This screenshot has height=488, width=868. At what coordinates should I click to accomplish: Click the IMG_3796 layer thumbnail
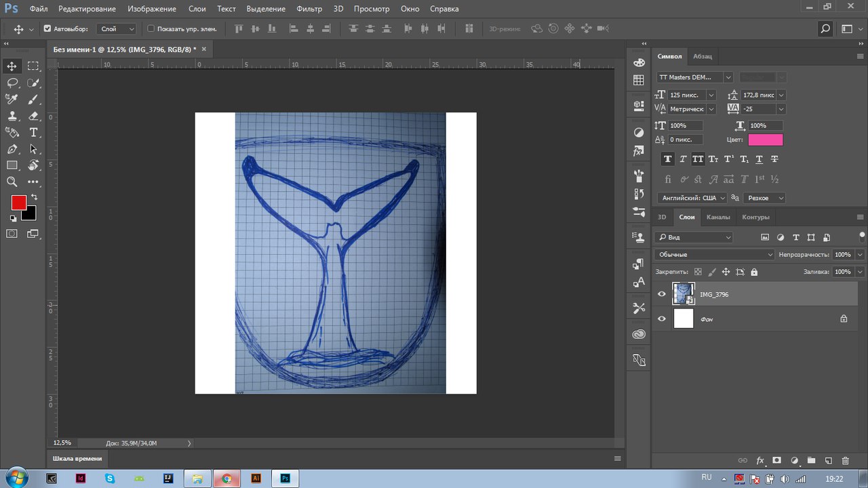click(684, 294)
